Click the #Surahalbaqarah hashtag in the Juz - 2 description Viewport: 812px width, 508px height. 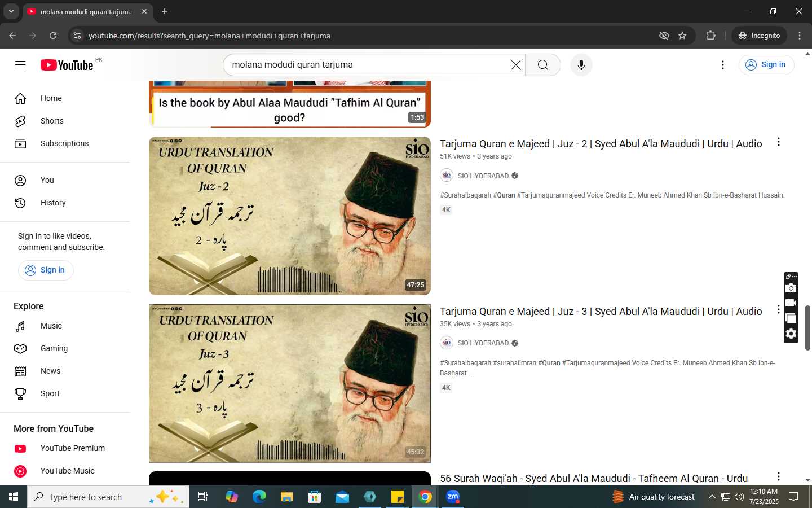coord(465,195)
